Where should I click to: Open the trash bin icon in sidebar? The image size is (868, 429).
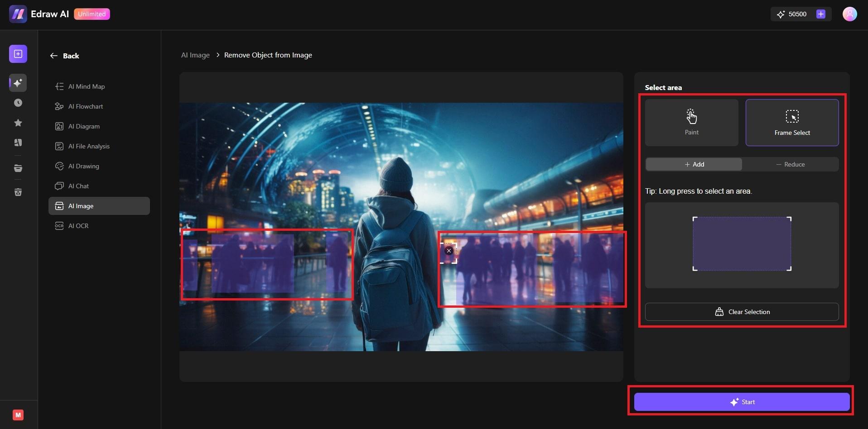pos(18,192)
